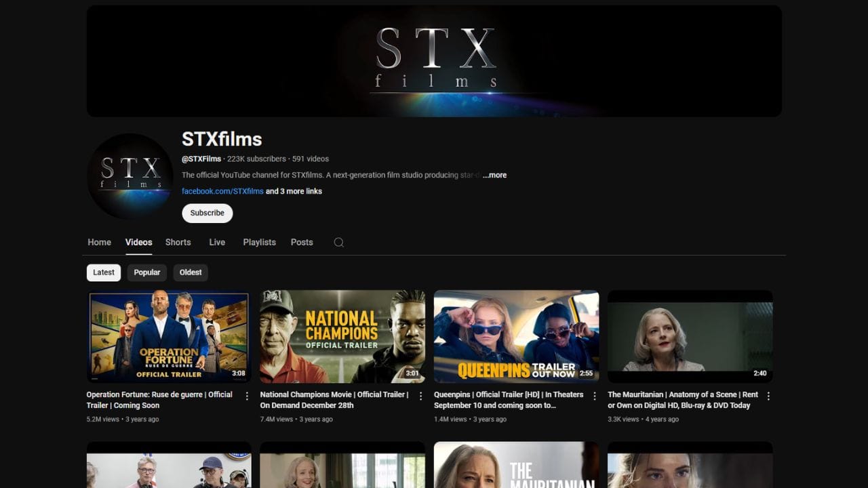The image size is (868, 488).
Task: Select the Latest filter chip
Action: [104, 272]
